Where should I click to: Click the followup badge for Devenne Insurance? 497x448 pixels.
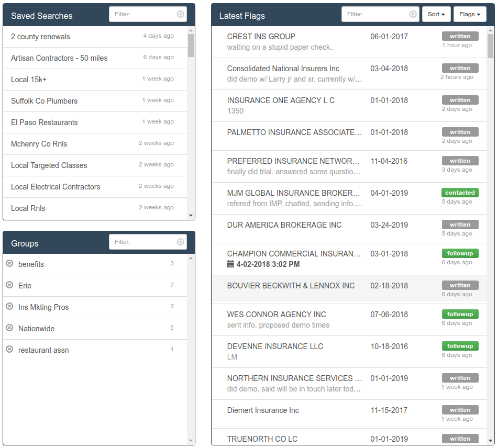coord(460,346)
